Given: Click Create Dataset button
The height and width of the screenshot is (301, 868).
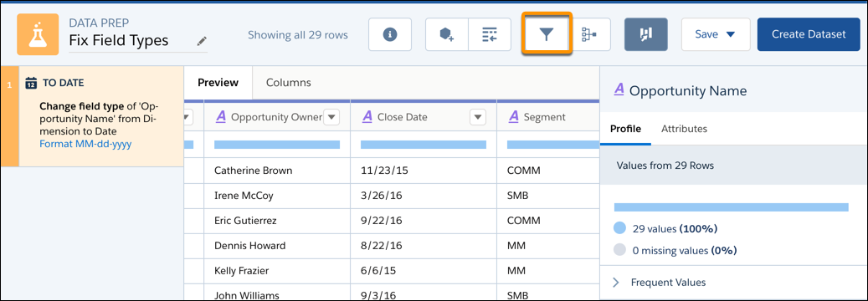Looking at the screenshot, I should pyautogui.click(x=809, y=34).
